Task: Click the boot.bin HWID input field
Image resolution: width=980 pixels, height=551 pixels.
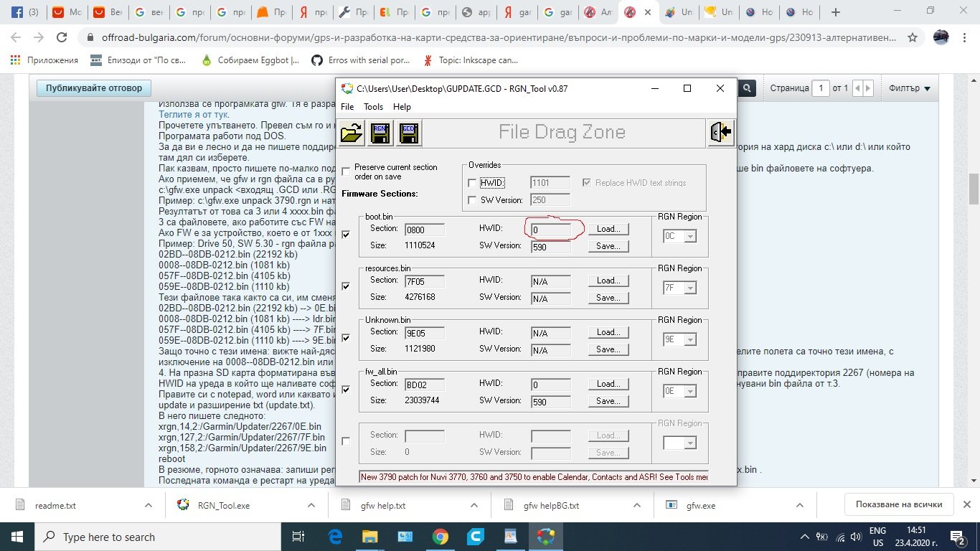Action: [x=550, y=229]
